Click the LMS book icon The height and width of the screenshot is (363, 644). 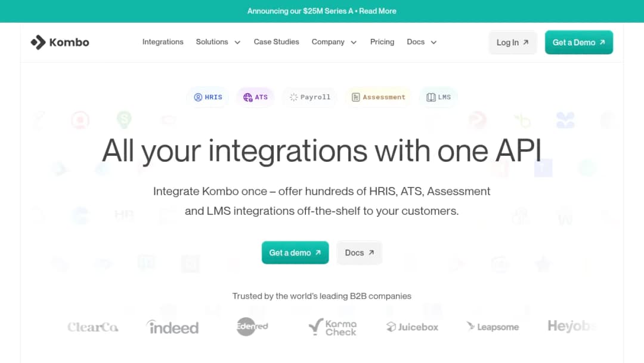[x=431, y=97]
